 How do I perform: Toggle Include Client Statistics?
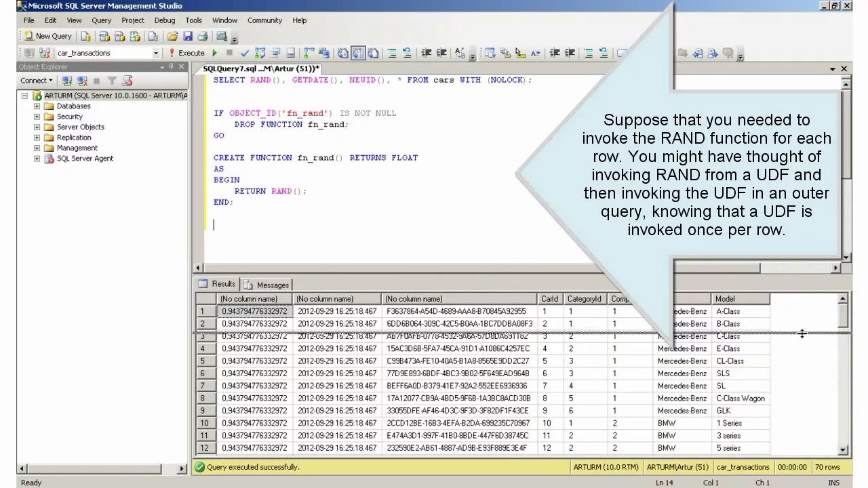point(324,53)
